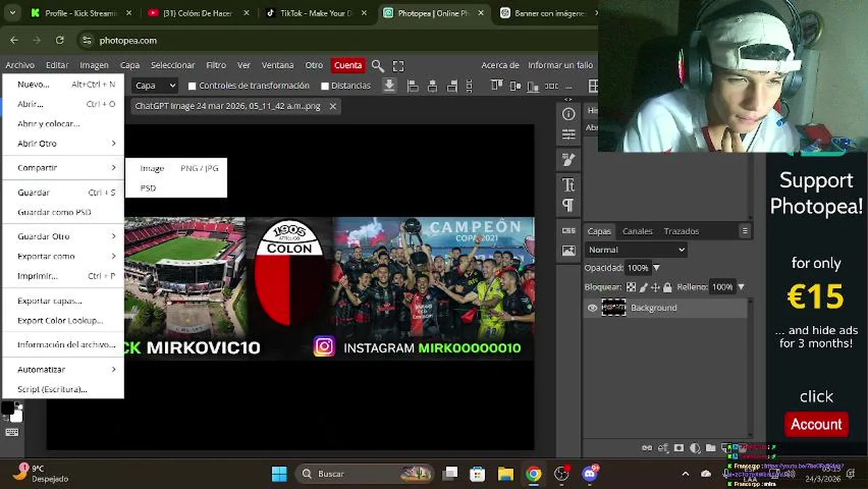868x489 pixels.
Task: Create new folder icon in Layers panel
Action: click(x=710, y=448)
